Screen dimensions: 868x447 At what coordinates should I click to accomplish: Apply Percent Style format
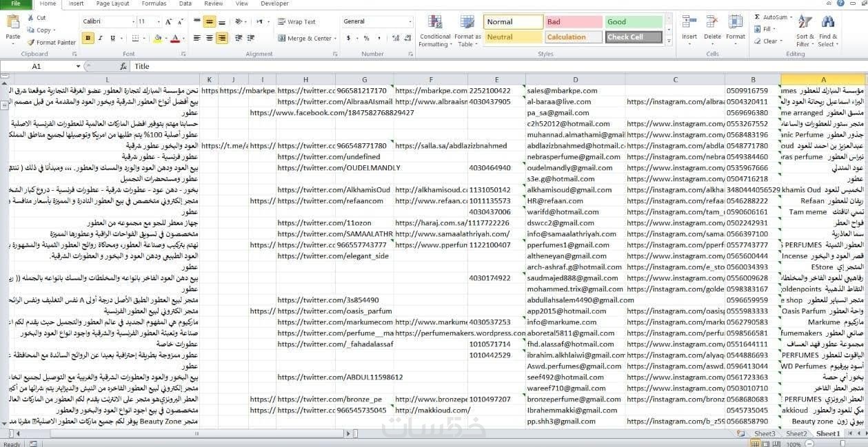point(366,39)
